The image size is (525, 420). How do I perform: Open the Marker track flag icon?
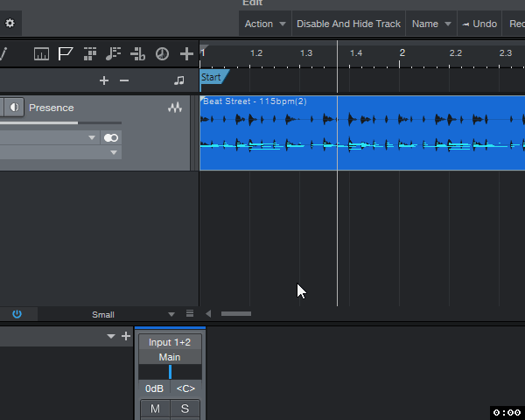[66, 54]
